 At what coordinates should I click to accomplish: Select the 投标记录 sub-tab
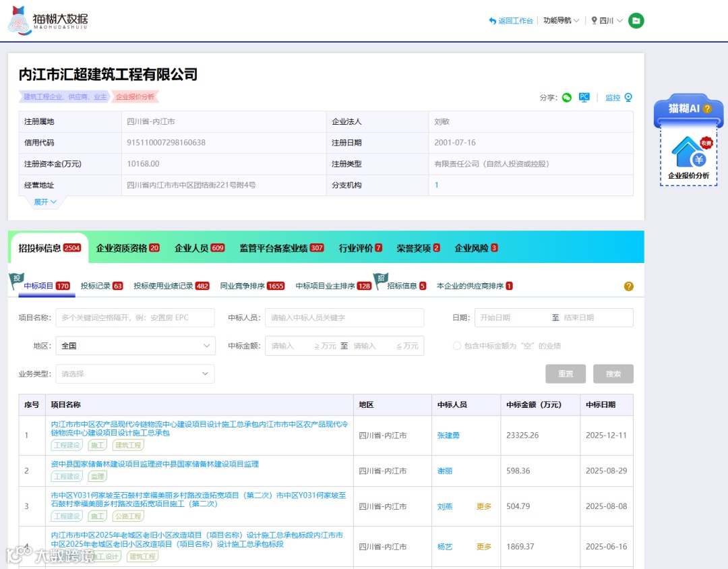coord(101,286)
